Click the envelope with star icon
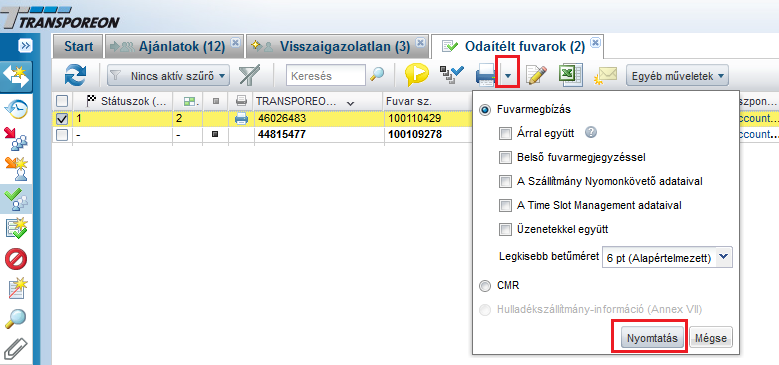779x365 pixels. (x=605, y=76)
